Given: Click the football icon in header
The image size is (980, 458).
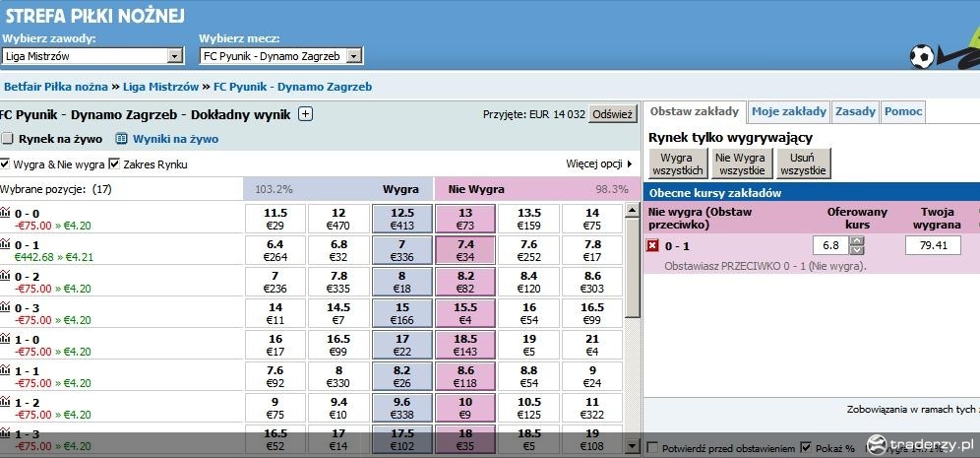Looking at the screenshot, I should coord(922,57).
